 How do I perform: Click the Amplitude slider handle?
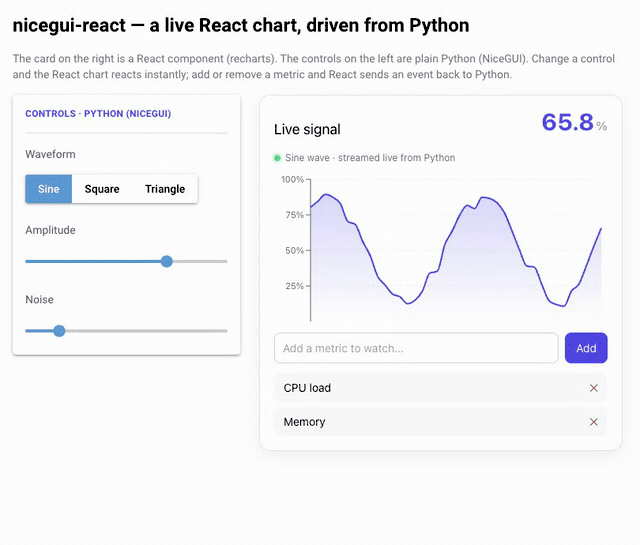pyautogui.click(x=167, y=261)
